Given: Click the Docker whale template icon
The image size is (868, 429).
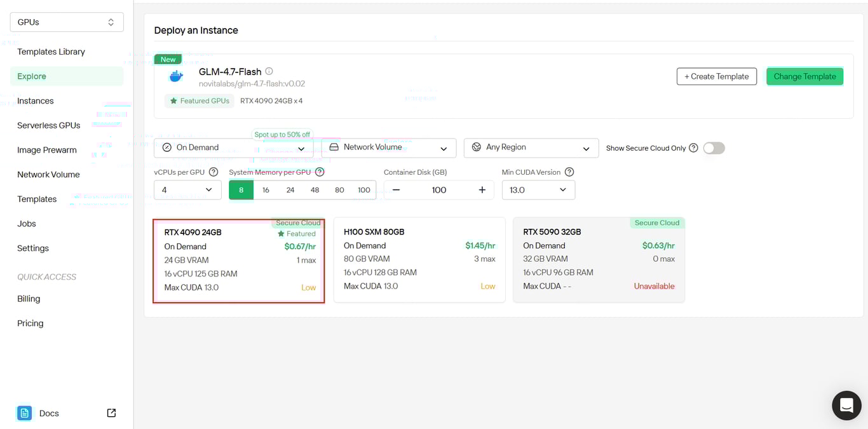Looking at the screenshot, I should [176, 77].
